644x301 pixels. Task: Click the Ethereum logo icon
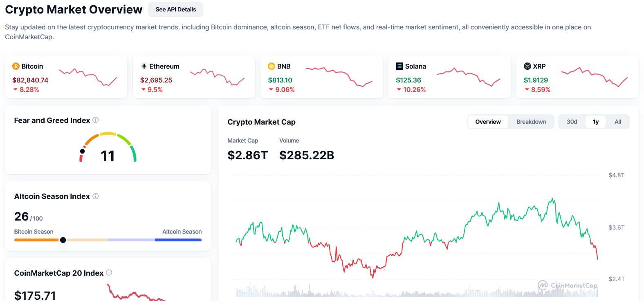tap(144, 66)
